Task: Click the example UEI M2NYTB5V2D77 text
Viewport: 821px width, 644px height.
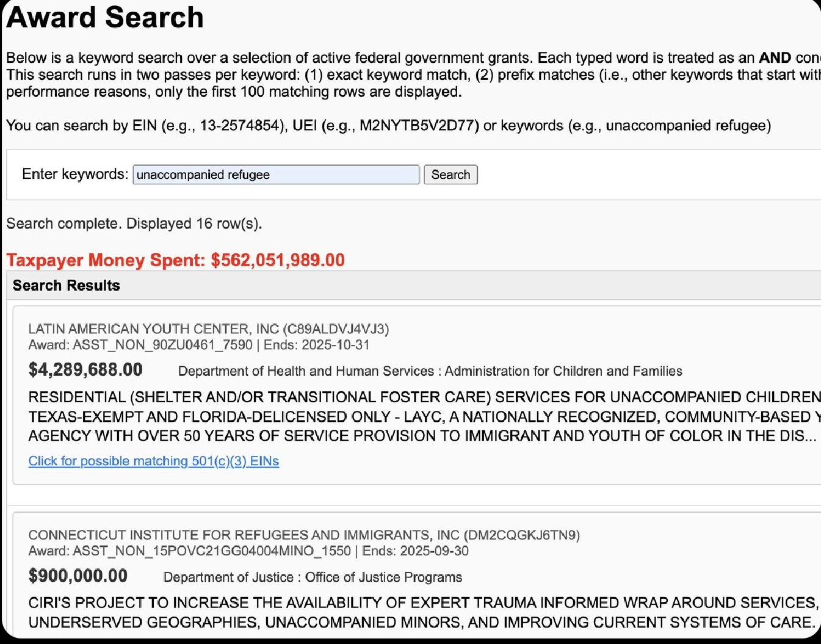Action: coord(419,126)
